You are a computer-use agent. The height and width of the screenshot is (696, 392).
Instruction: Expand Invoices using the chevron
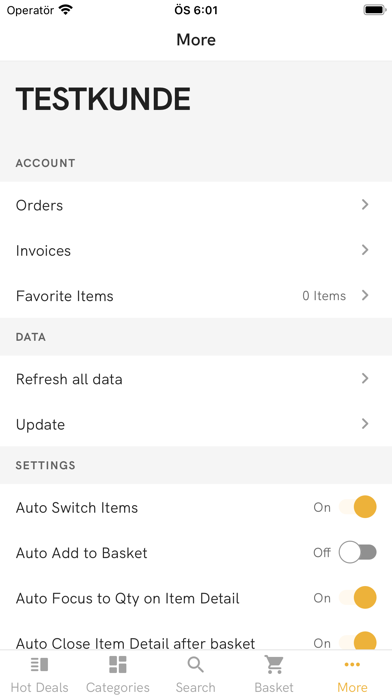coord(365,250)
